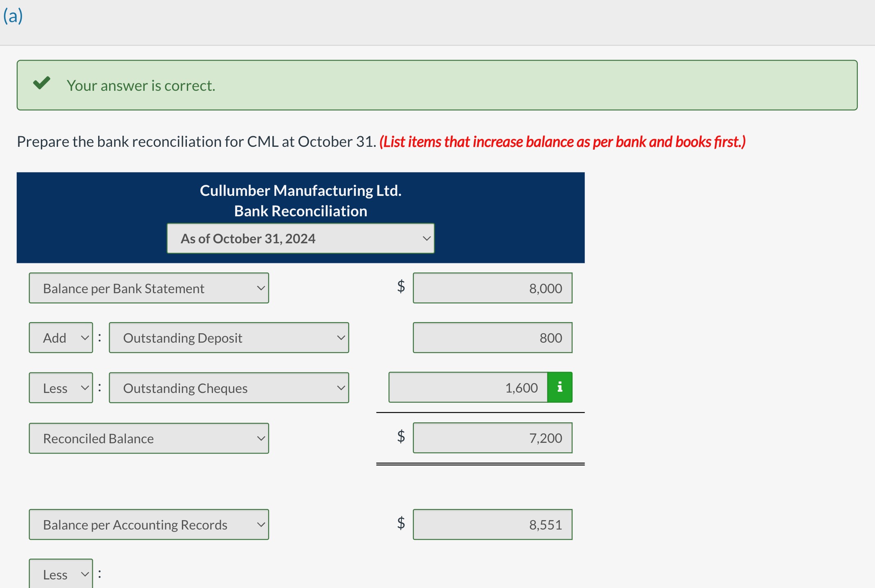The width and height of the screenshot is (875, 588).
Task: Select the 800 outstanding deposit amount field
Action: point(493,337)
